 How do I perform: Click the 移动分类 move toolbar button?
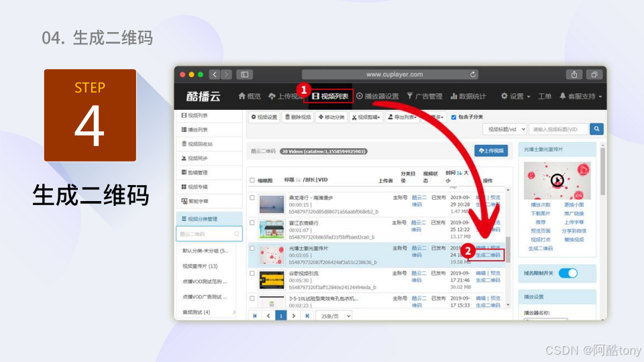coord(331,117)
